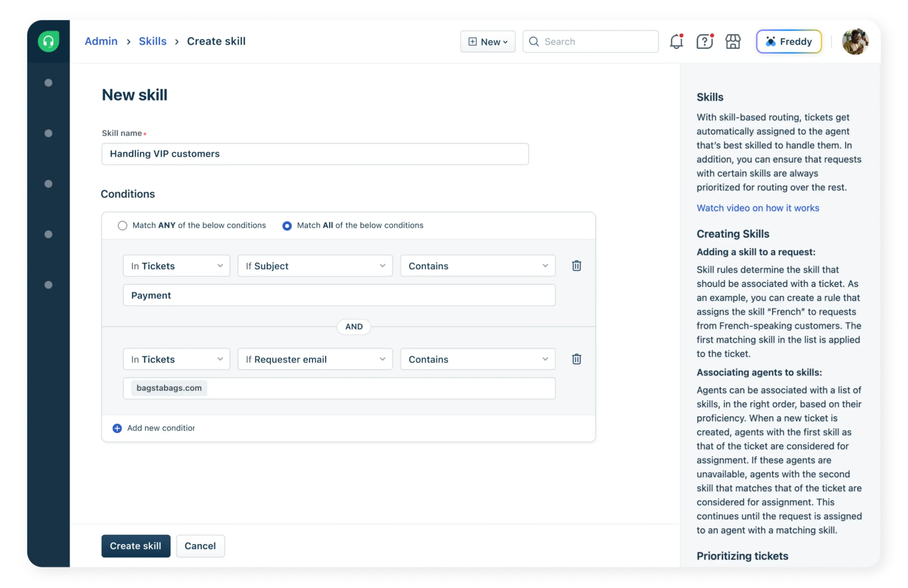Click the second sidebar navigation dot
This screenshot has width=908, height=588.
[49, 133]
